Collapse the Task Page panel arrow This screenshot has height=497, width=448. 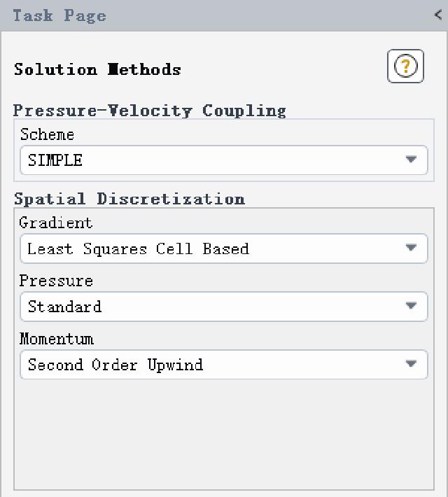(x=438, y=15)
